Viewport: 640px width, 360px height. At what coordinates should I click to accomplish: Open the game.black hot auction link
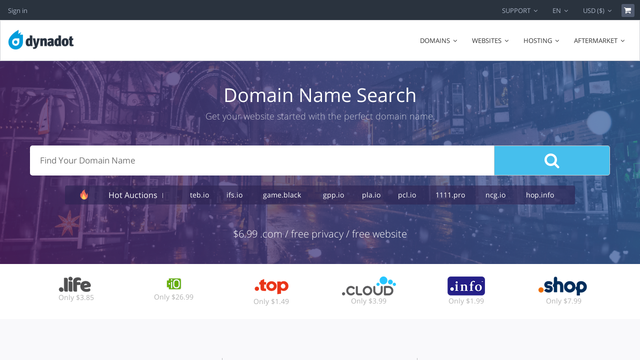282,195
